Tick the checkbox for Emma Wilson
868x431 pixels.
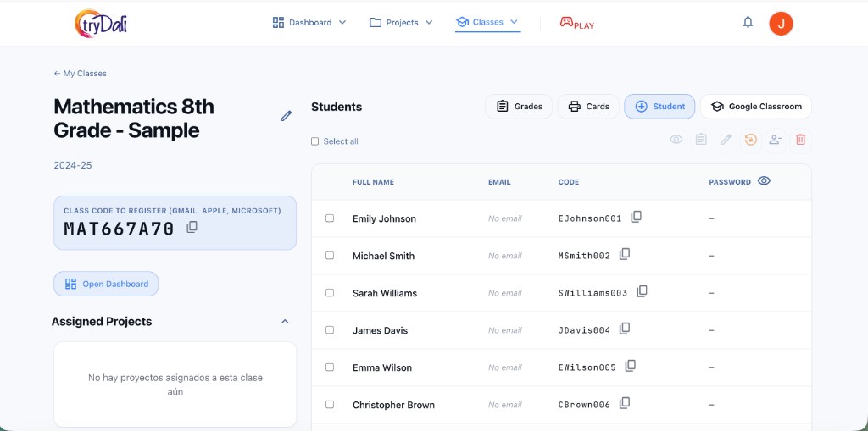click(x=330, y=367)
